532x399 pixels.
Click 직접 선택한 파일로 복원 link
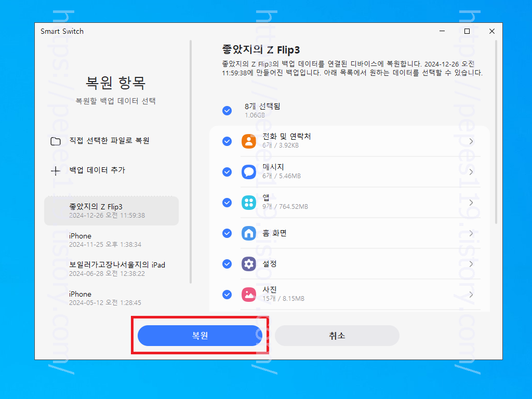(x=109, y=140)
